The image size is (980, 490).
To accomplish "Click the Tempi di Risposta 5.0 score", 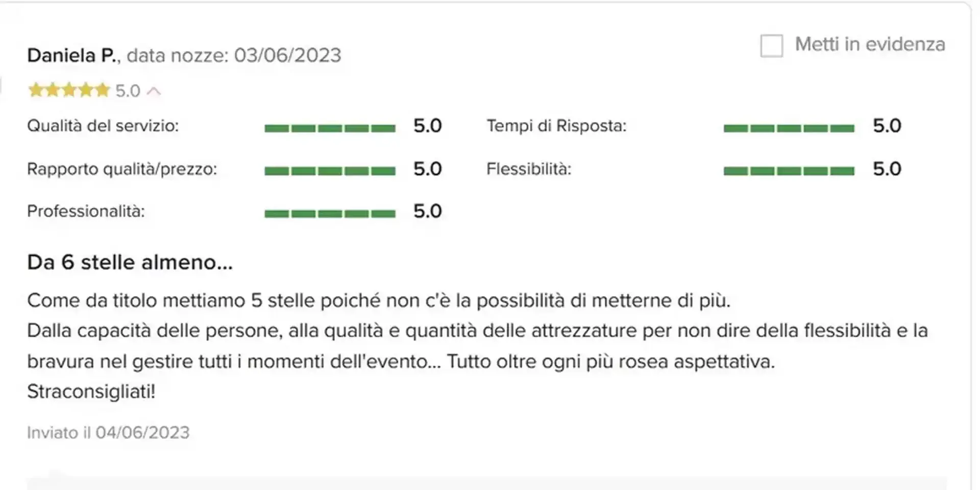I will pos(887,126).
